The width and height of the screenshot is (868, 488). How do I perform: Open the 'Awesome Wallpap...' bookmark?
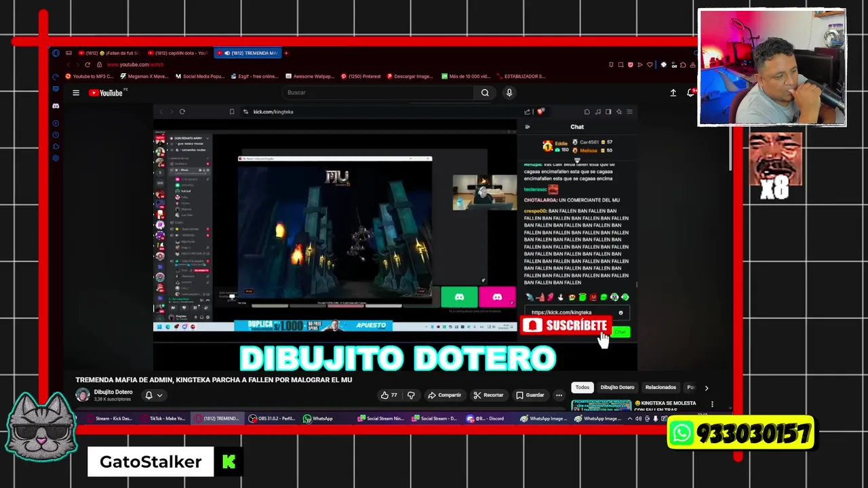[310, 77]
